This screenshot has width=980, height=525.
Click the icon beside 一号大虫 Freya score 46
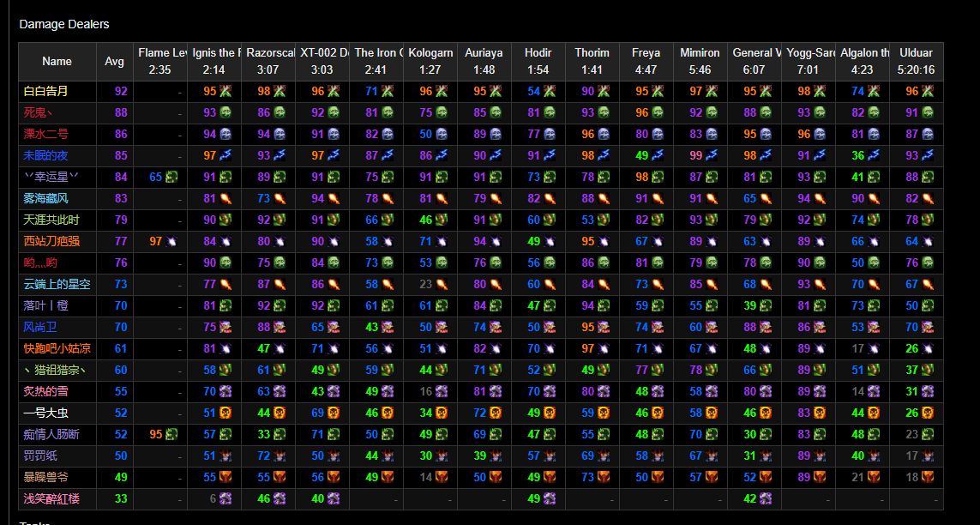[x=658, y=413]
